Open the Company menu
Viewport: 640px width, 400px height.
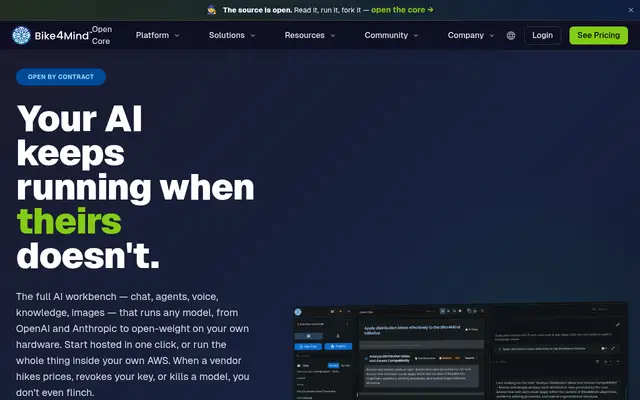pyautogui.click(x=471, y=36)
